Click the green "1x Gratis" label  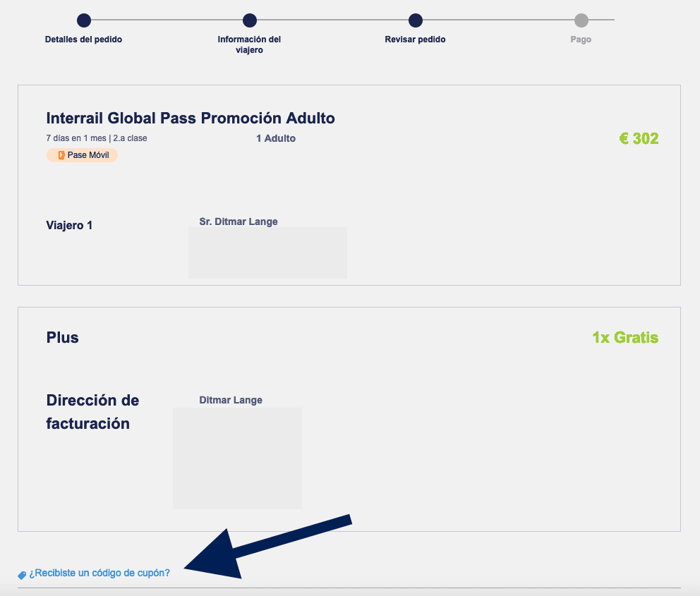pos(625,337)
